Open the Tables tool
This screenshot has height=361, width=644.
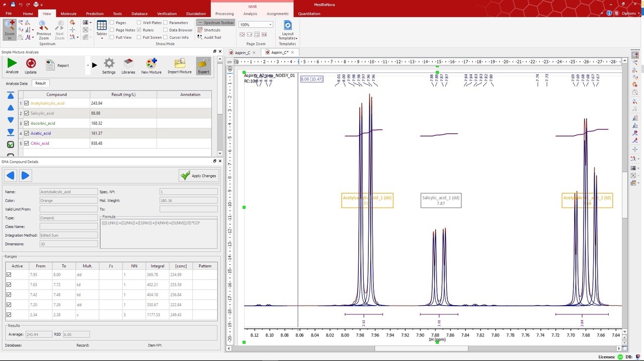pos(102,29)
